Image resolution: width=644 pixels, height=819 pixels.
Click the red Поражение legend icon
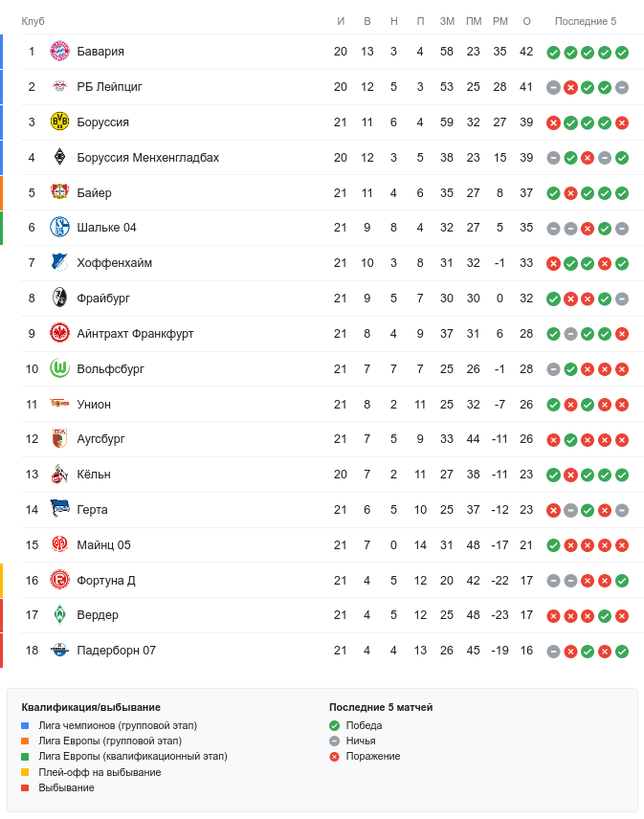[x=334, y=757]
